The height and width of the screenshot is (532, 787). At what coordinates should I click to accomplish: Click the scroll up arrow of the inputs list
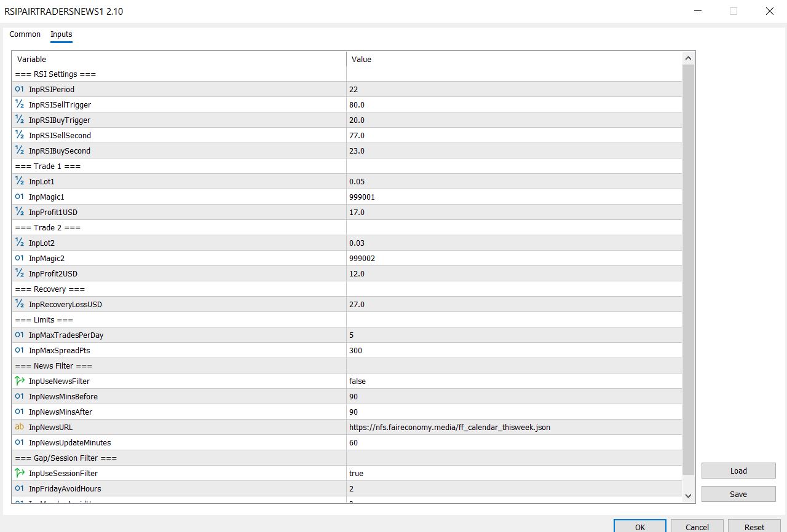tap(688, 58)
